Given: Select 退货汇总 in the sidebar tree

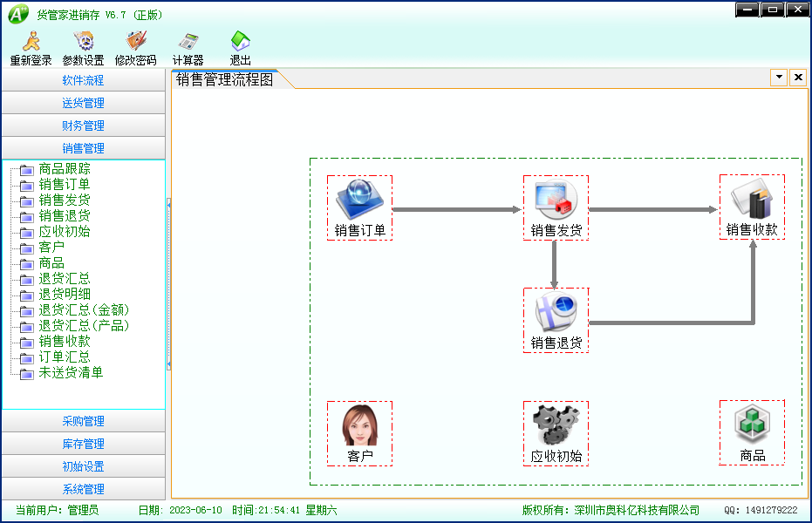Looking at the screenshot, I should click(x=65, y=279).
